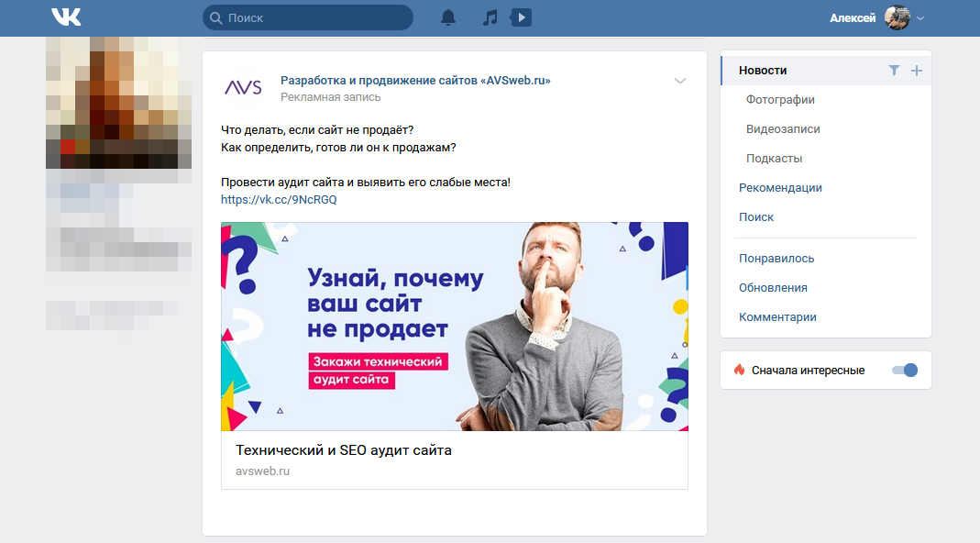Open Фотографии in news menu
The width and height of the screenshot is (980, 543).
pyautogui.click(x=780, y=99)
